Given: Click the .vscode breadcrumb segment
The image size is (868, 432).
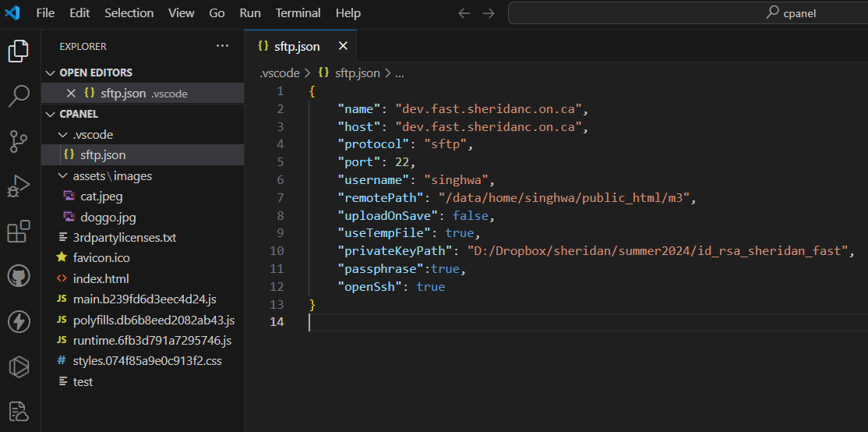Looking at the screenshot, I should (279, 73).
